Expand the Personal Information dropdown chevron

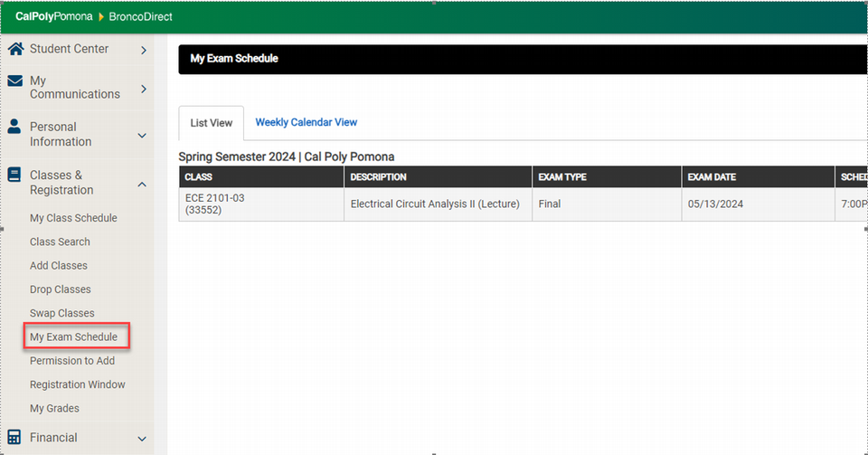[142, 135]
